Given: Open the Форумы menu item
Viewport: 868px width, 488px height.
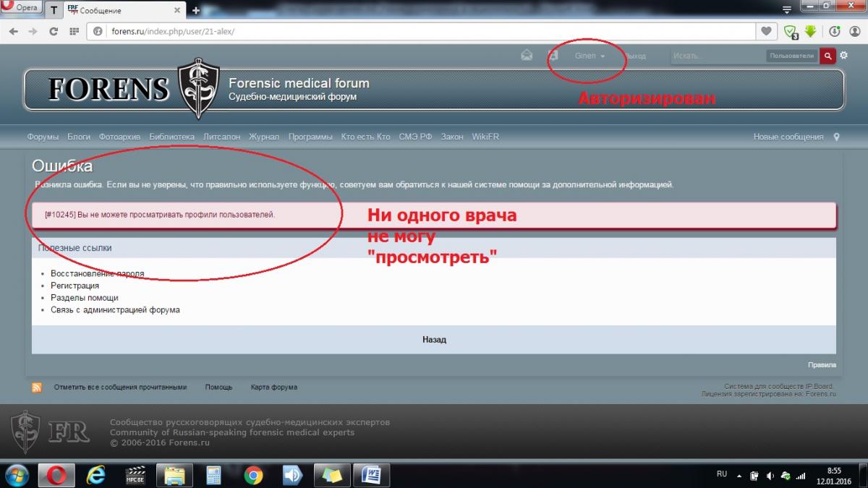Looking at the screenshot, I should 43,137.
